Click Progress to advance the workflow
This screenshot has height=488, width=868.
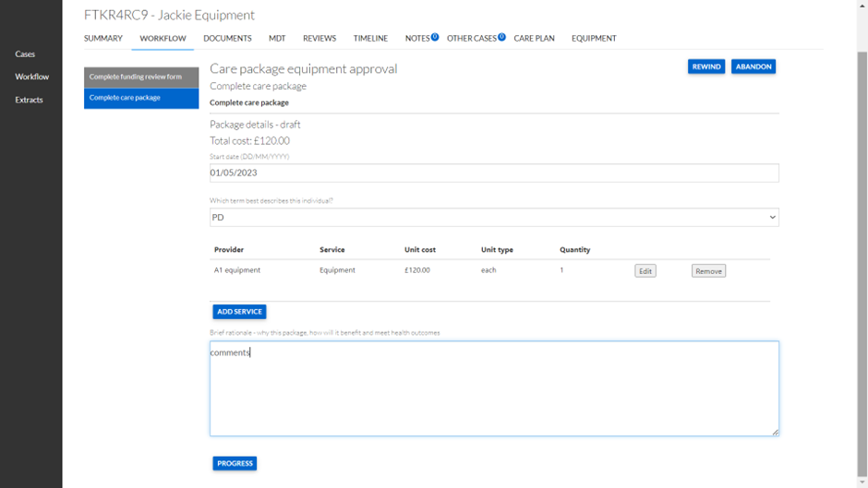click(235, 463)
